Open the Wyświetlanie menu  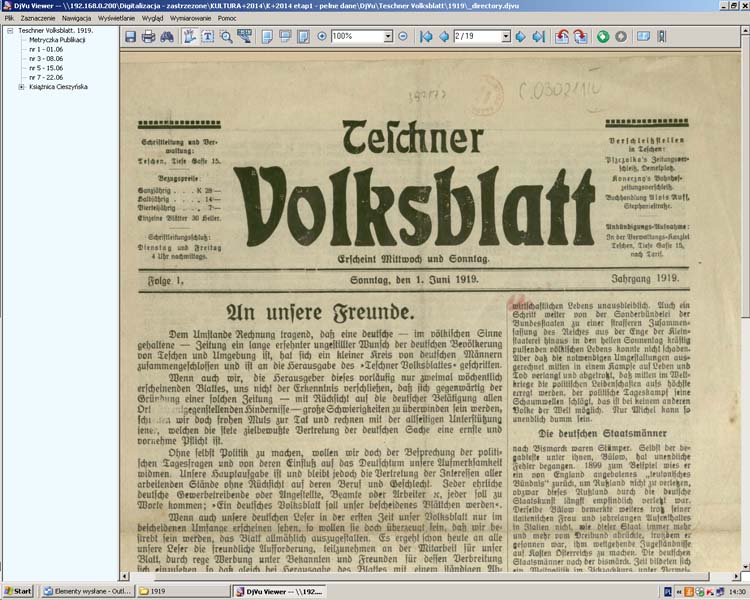coord(116,18)
